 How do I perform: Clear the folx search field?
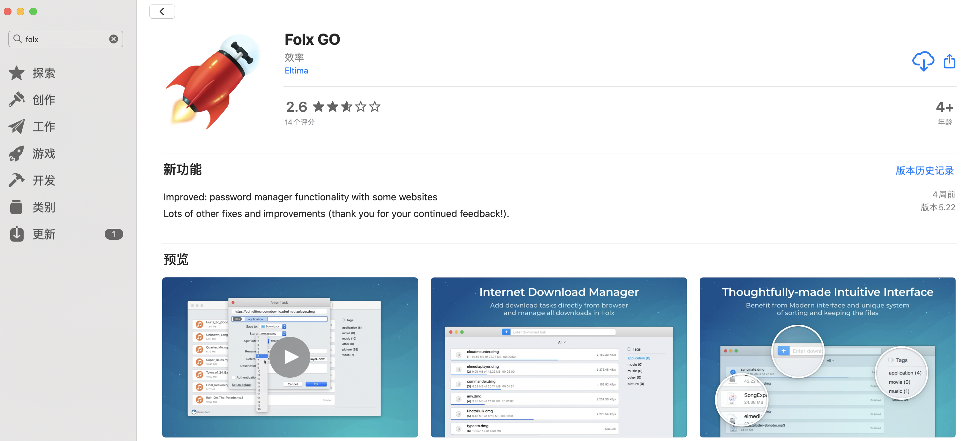113,39
